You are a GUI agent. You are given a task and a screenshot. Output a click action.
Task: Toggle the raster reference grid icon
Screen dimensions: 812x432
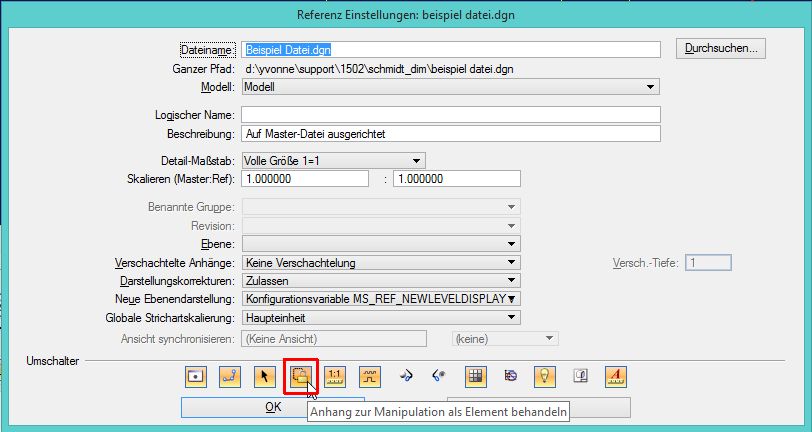pyautogui.click(x=475, y=377)
